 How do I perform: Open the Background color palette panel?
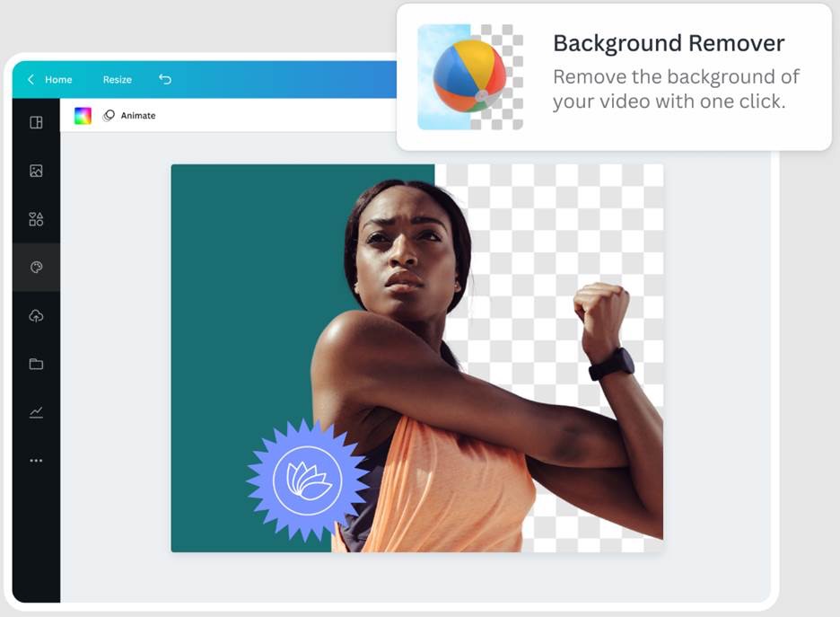coord(36,266)
